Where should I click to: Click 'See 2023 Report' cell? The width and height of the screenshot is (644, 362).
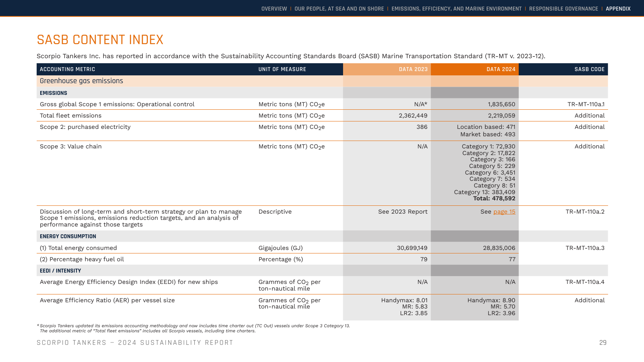point(403,212)
